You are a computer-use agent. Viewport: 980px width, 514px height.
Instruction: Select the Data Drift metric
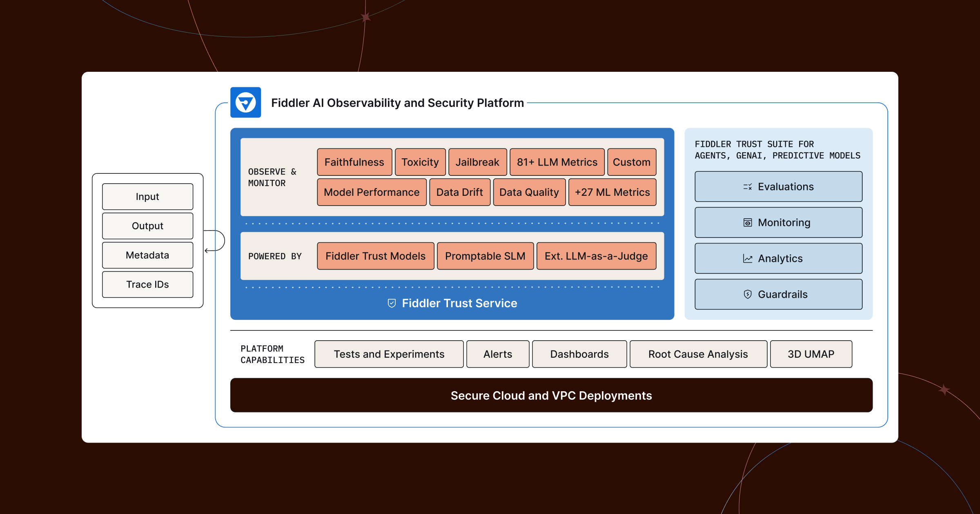pyautogui.click(x=460, y=192)
